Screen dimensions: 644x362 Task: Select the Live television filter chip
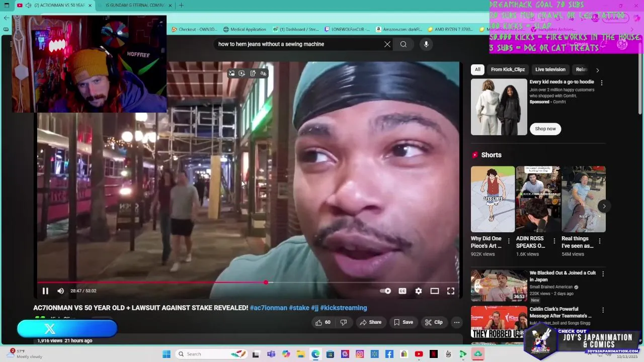coord(550,69)
